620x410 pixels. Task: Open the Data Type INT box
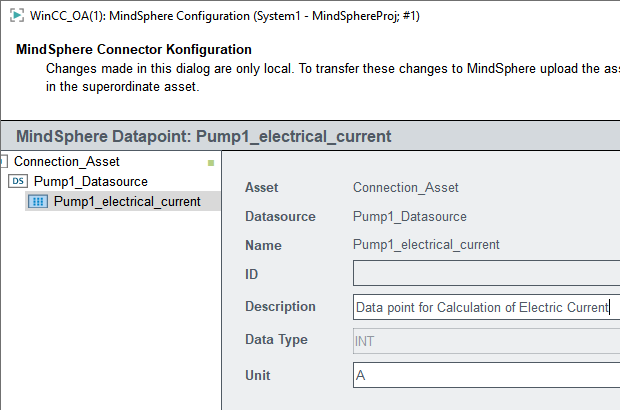[486, 341]
